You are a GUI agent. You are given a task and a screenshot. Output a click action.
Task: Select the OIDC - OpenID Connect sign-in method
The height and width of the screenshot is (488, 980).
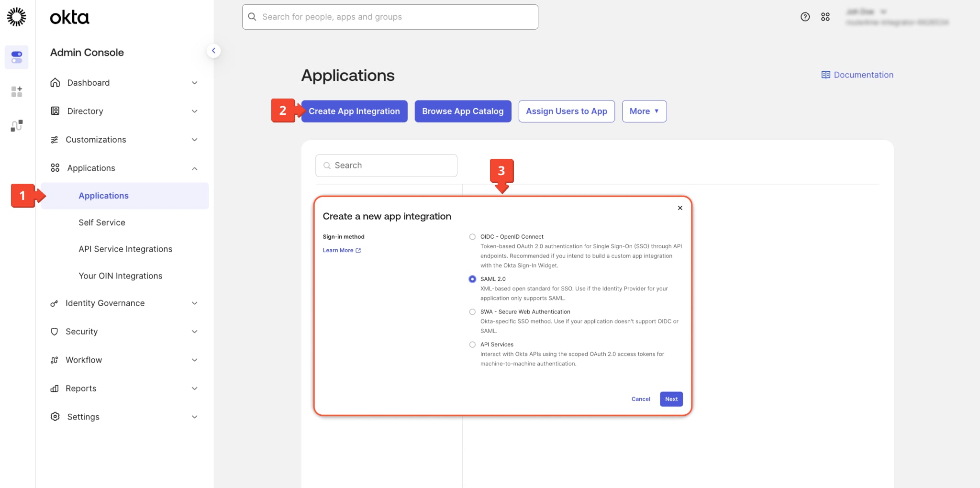[x=473, y=236]
